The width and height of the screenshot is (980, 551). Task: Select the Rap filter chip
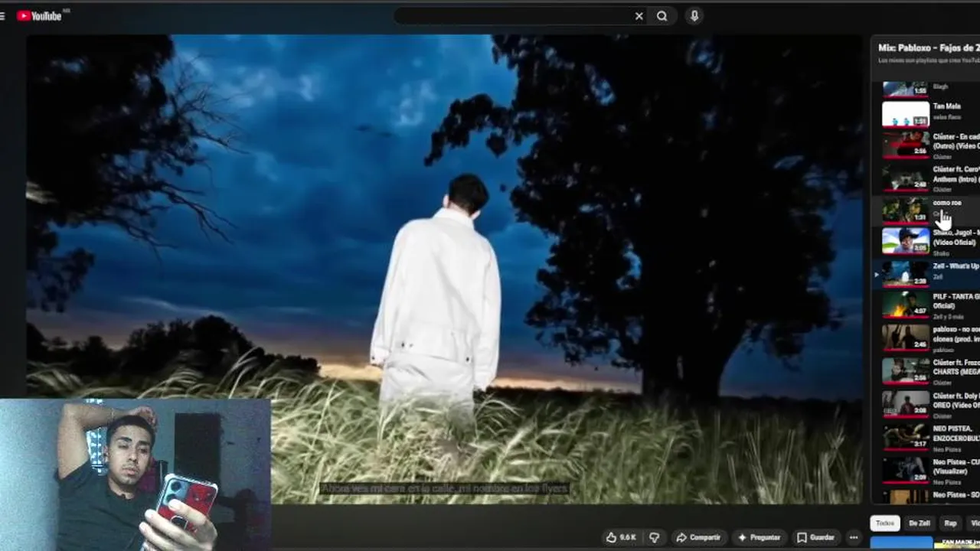pos(950,523)
